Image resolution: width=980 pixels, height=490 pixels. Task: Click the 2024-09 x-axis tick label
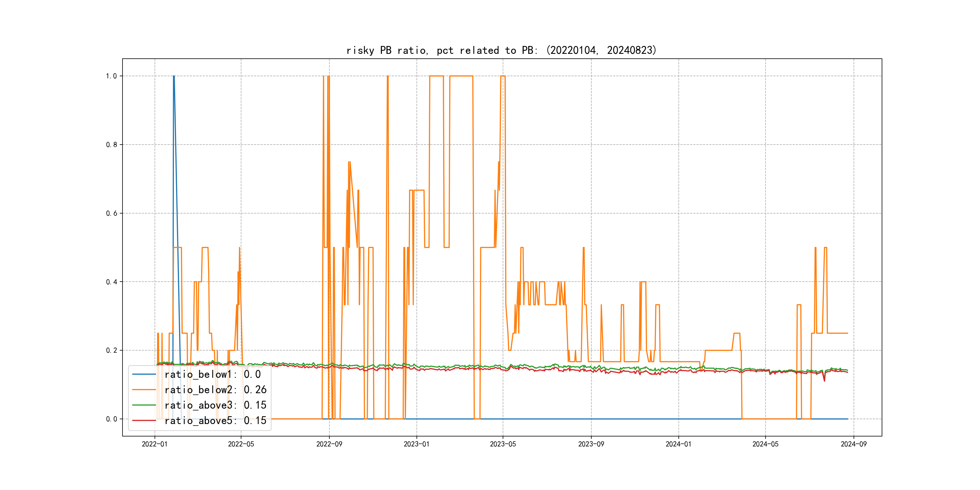(853, 444)
